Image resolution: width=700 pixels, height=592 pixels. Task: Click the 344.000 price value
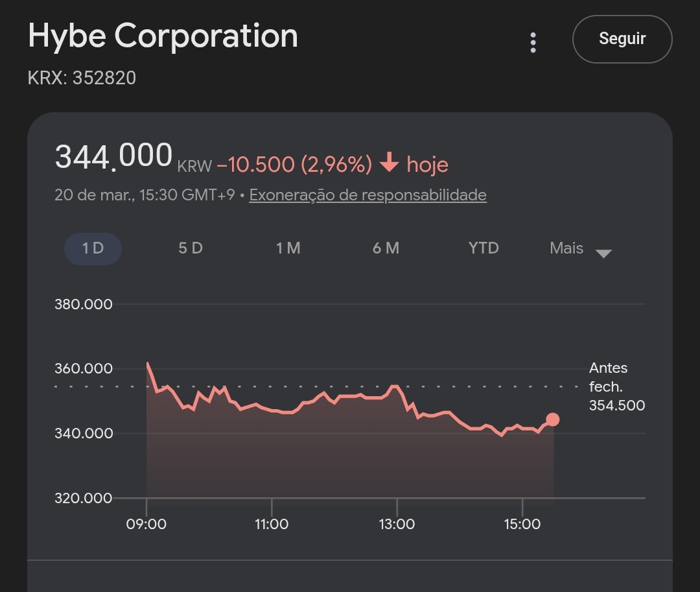pos(113,156)
